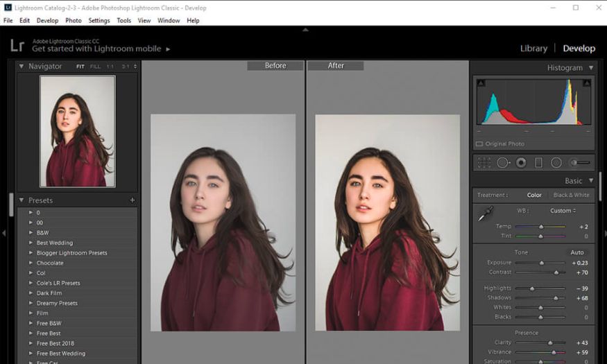Open the File menu
Screen dimensions: 607x364
pyautogui.click(x=8, y=21)
